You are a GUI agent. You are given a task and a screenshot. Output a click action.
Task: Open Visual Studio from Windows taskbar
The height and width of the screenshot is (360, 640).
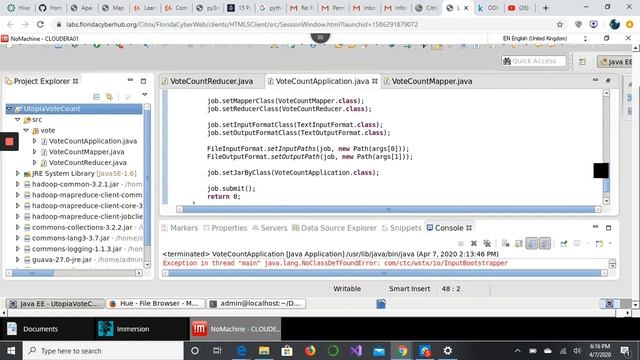click(x=356, y=351)
